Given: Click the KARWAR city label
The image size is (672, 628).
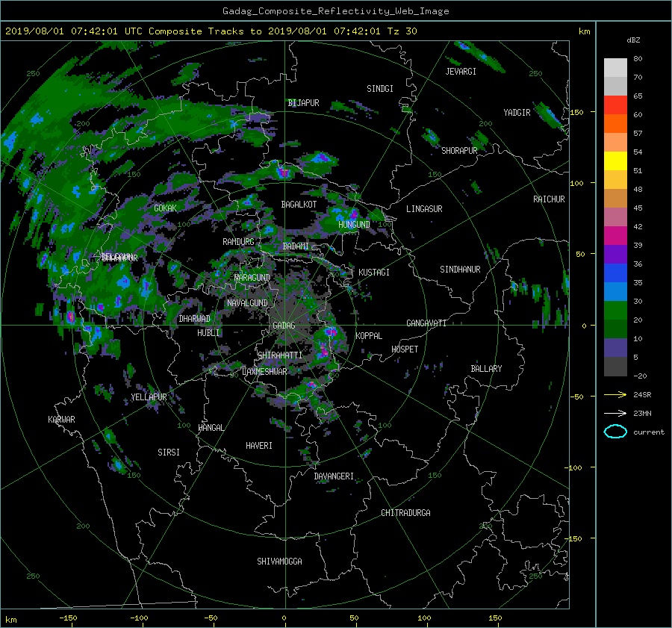Looking at the screenshot, I should 61,420.
